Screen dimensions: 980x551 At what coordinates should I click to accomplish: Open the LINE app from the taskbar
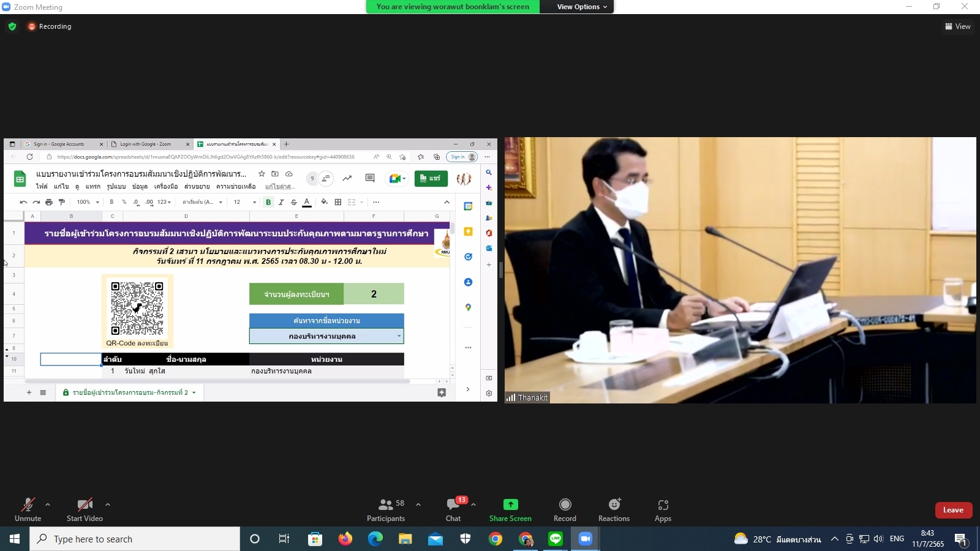pyautogui.click(x=556, y=539)
